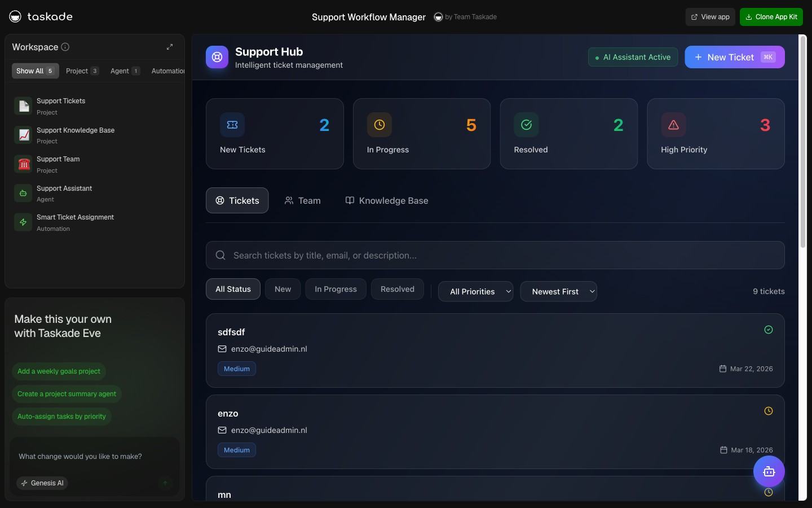The height and width of the screenshot is (508, 812).
Task: Switch to the Team tab
Action: pos(302,200)
